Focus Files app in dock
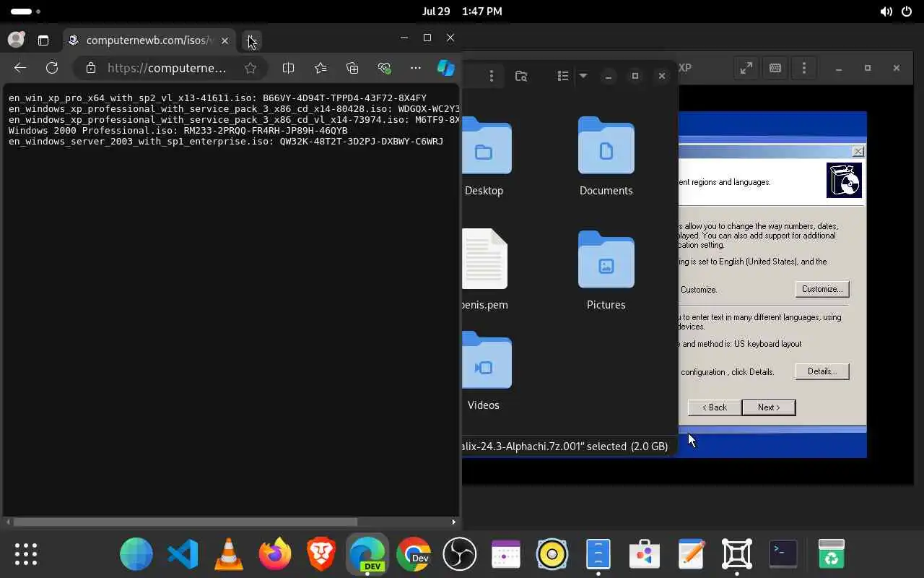This screenshot has width=924, height=578. tap(598, 554)
